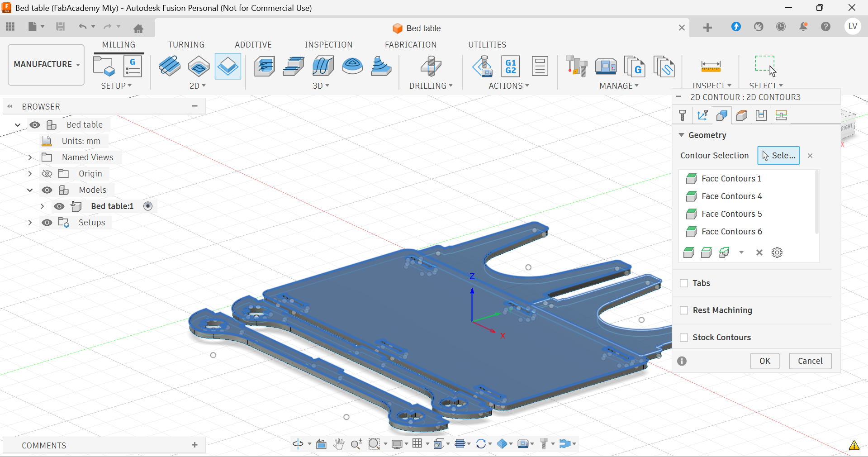Click OK in the 2D Contour dialog
This screenshot has width=868, height=457.
point(764,361)
